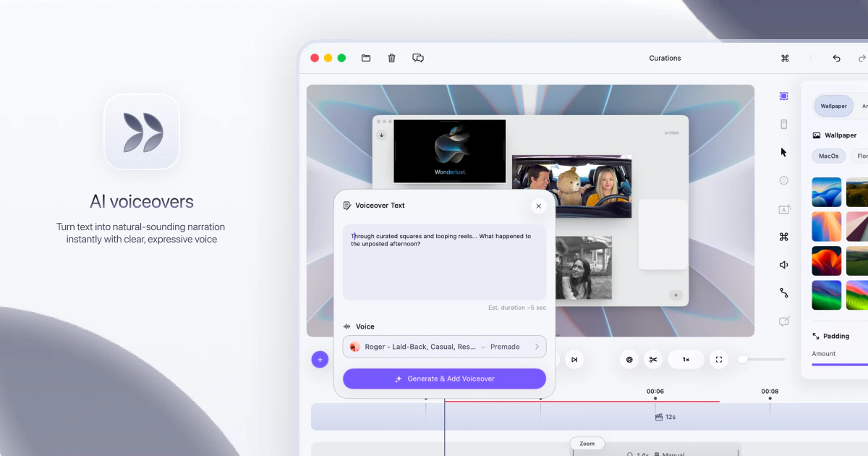The width and height of the screenshot is (868, 456).
Task: Change the 1x playback speed
Action: [686, 359]
